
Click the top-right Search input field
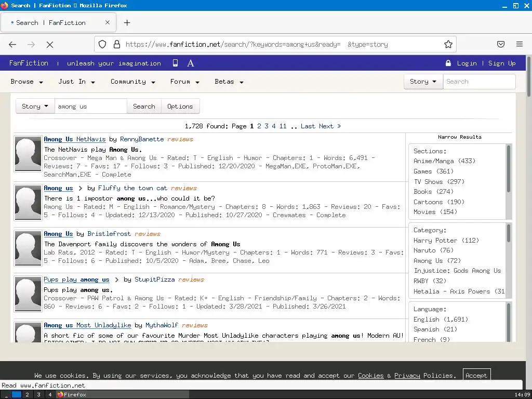click(479, 82)
